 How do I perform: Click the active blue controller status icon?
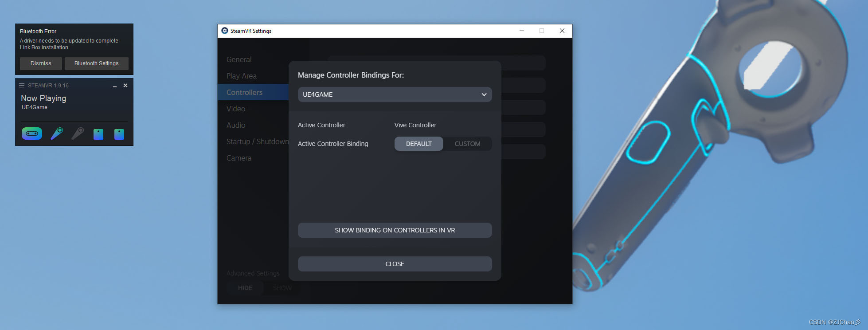(x=57, y=134)
